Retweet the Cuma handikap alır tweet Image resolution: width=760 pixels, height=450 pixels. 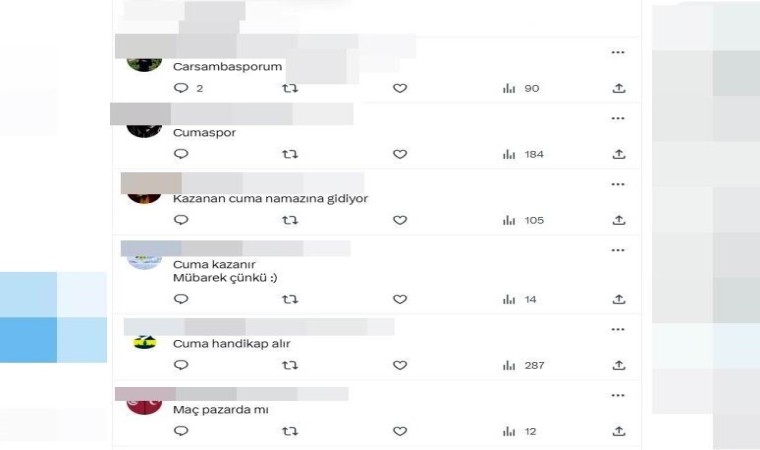(290, 365)
